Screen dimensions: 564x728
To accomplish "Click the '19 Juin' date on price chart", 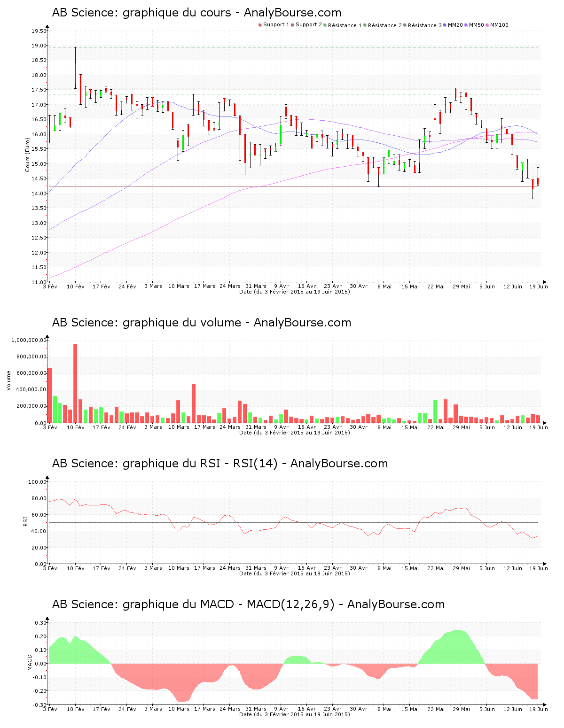I will (x=539, y=286).
